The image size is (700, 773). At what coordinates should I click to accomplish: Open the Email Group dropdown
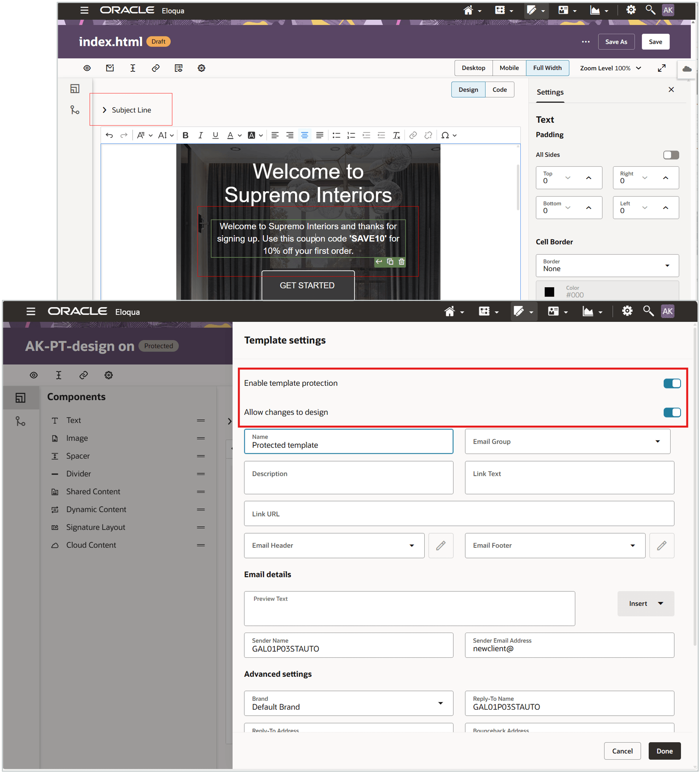[567, 441]
